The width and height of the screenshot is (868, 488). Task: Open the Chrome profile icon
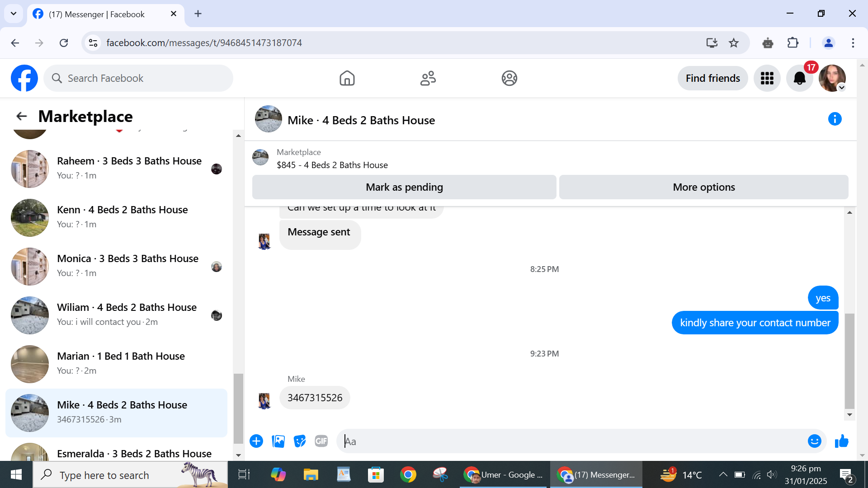point(829,43)
